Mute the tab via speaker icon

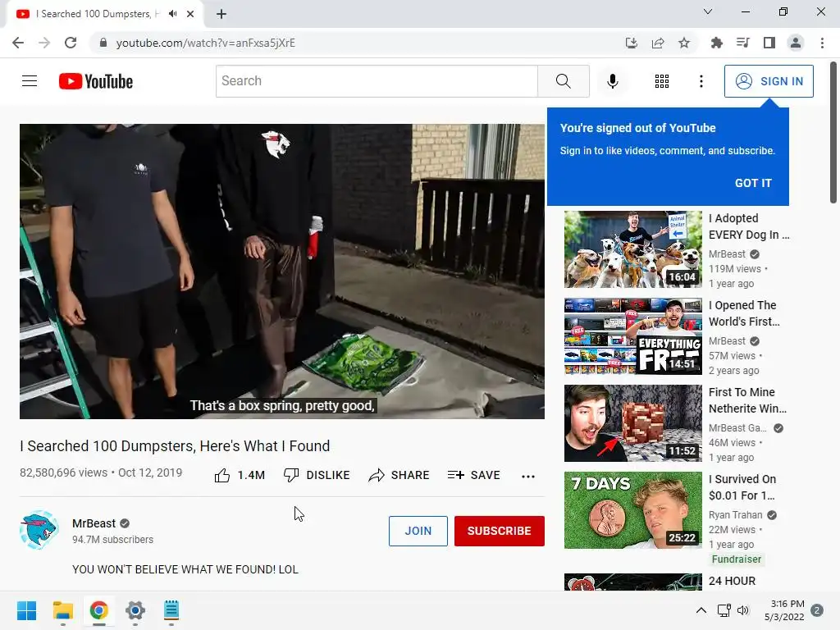point(172,14)
